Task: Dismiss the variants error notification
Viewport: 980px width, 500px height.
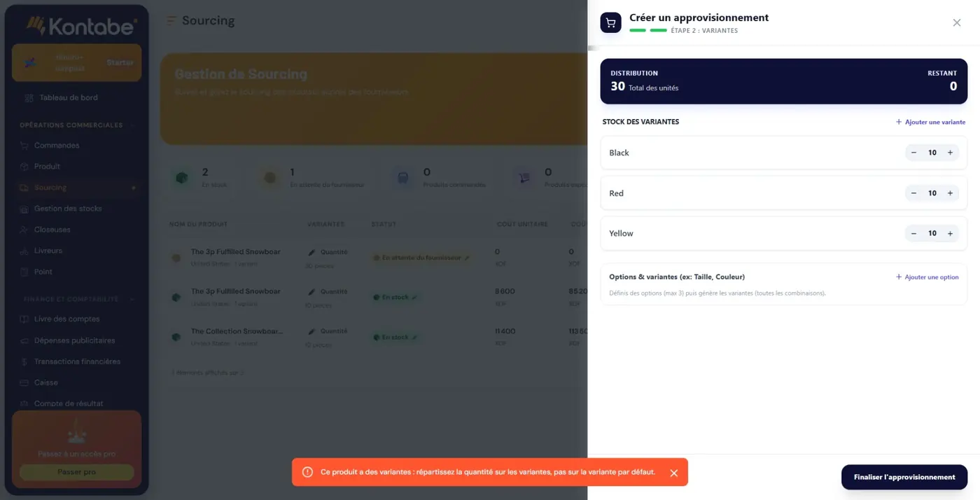Action: pyautogui.click(x=673, y=473)
